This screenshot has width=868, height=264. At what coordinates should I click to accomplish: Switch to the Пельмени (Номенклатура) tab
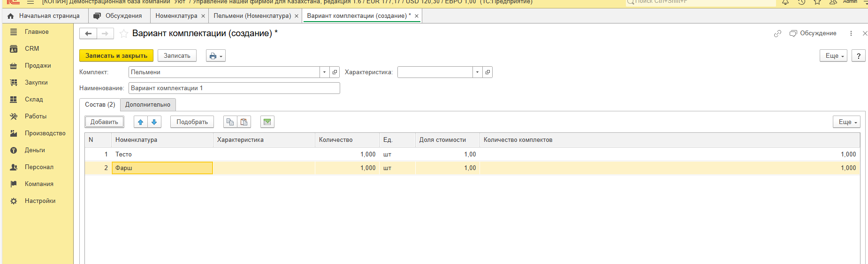(x=252, y=16)
